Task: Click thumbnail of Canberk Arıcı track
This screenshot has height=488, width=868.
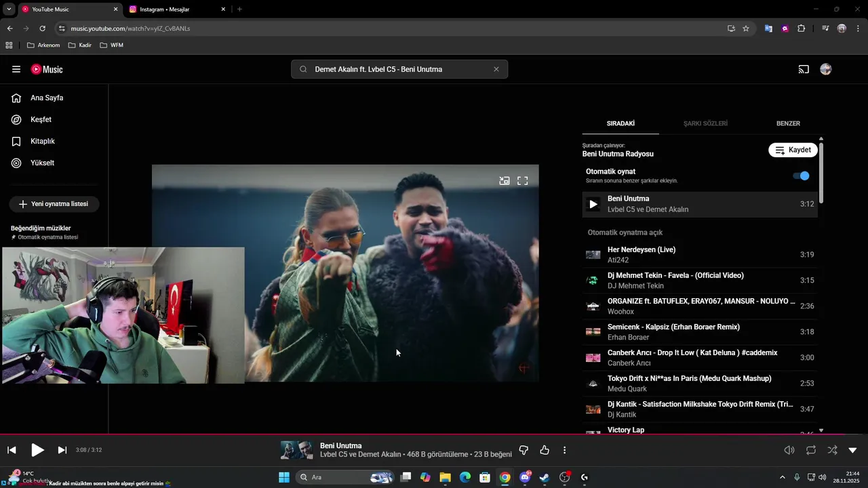Action: click(x=593, y=358)
